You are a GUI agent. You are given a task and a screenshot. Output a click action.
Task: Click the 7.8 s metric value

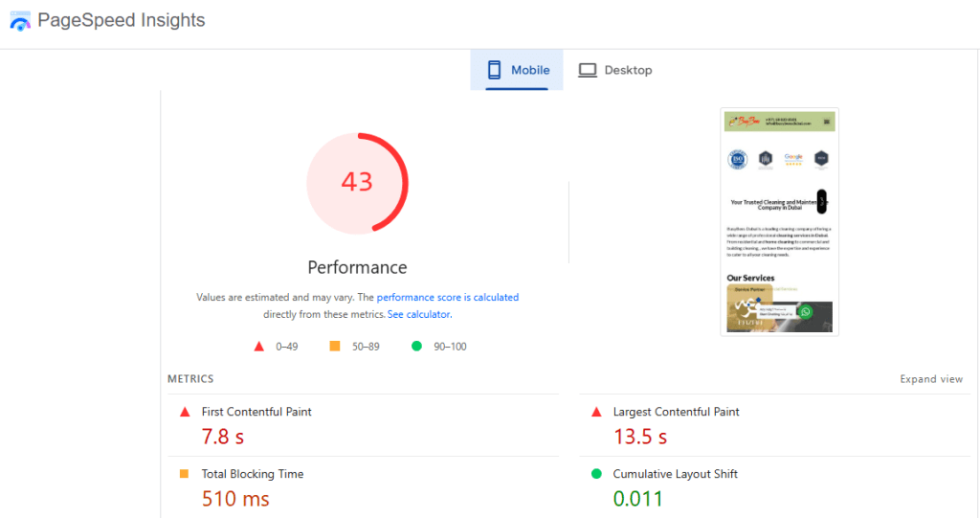[222, 437]
